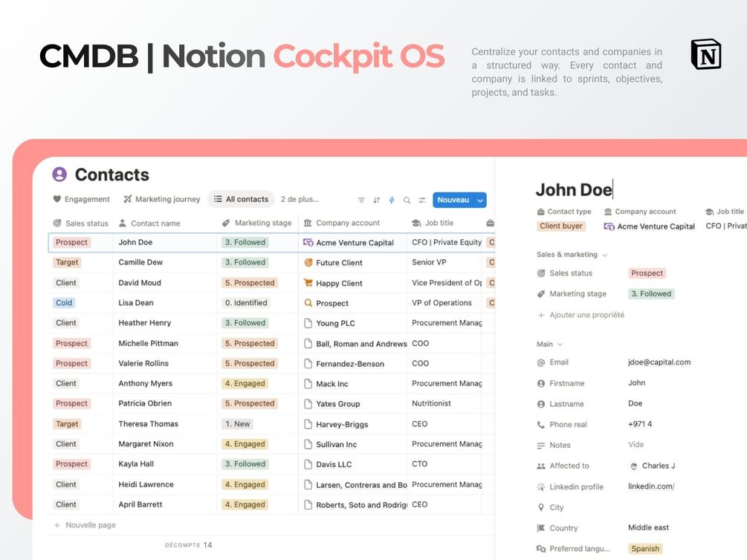This screenshot has width=747, height=560.
Task: Click the Theresa Thomas contact name
Action: coord(148,424)
